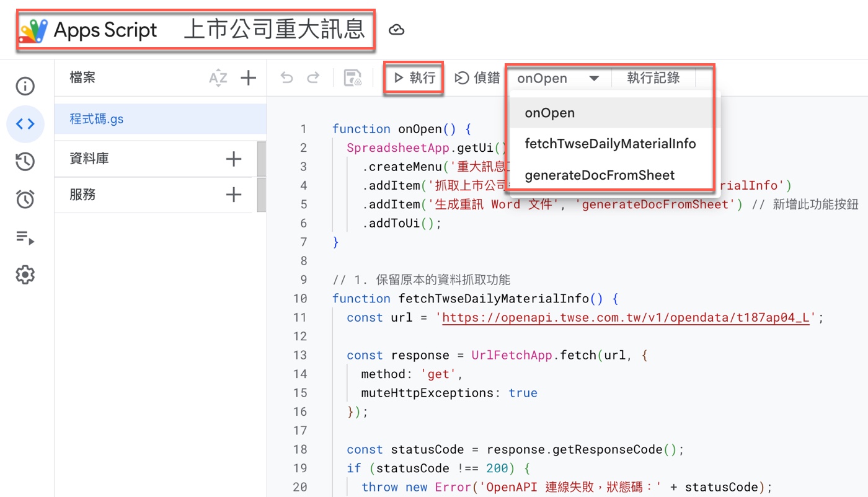Click the 'throw new Error' code line
Screen dimensions: 868x497
coord(567,487)
